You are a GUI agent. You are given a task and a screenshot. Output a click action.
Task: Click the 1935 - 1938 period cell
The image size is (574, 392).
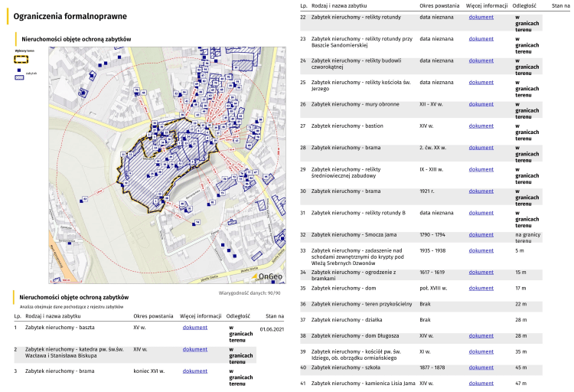(432, 250)
